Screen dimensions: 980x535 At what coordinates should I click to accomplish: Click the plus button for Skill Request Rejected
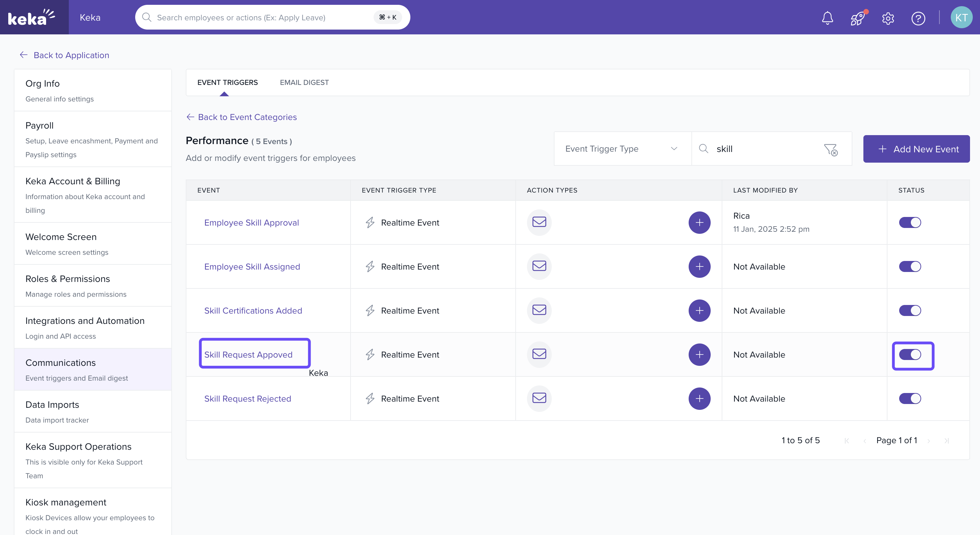(699, 398)
